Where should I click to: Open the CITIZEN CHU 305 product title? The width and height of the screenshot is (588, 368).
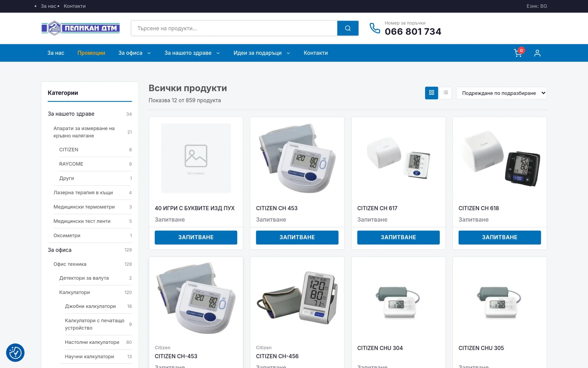[x=481, y=348]
